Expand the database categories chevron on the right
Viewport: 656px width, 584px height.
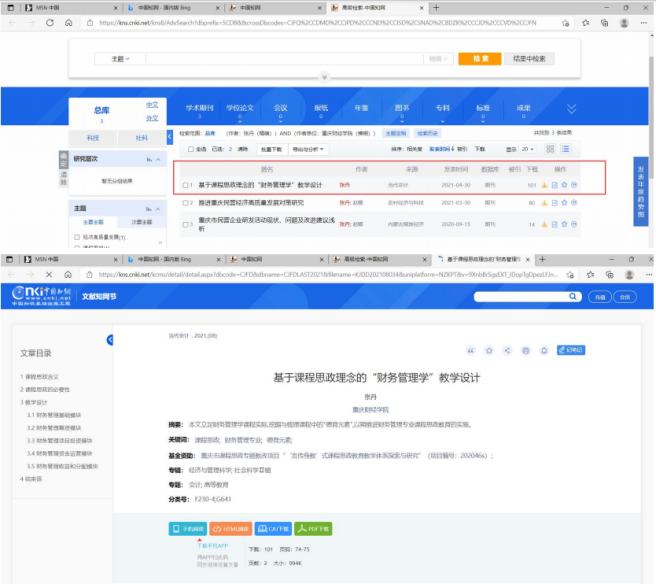(572, 109)
